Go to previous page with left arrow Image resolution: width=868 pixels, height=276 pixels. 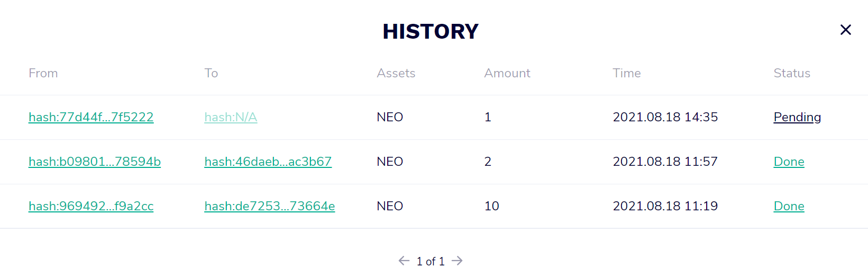pyautogui.click(x=404, y=261)
